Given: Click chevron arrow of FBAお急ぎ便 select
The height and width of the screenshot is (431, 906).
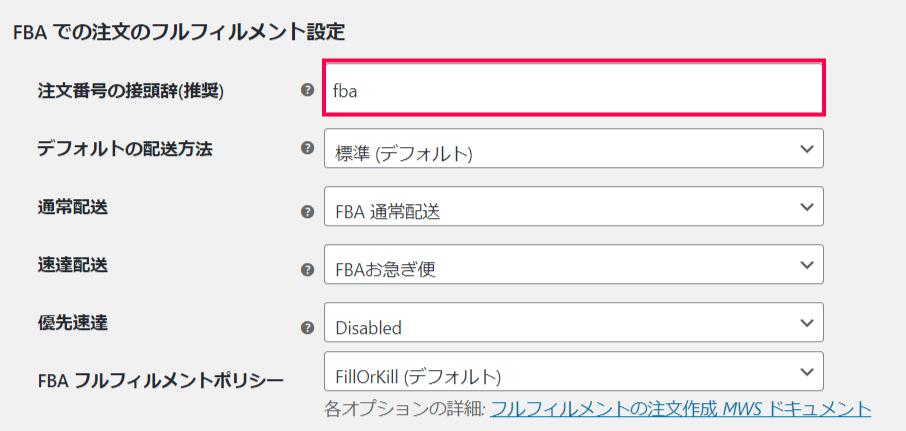Looking at the screenshot, I should (x=807, y=264).
